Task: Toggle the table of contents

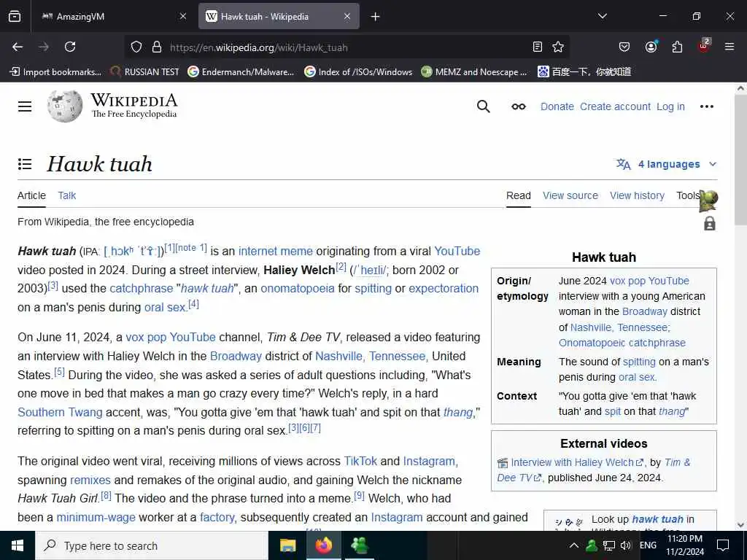Action: pos(25,164)
